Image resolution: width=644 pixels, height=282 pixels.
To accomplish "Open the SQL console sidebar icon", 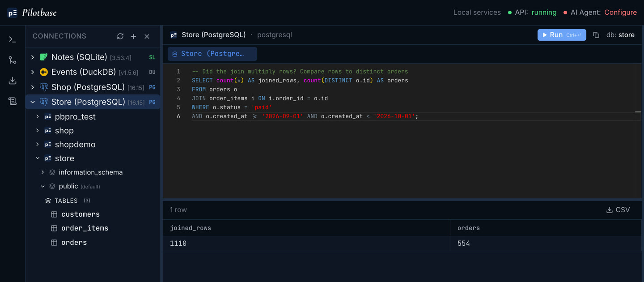I will point(13,39).
